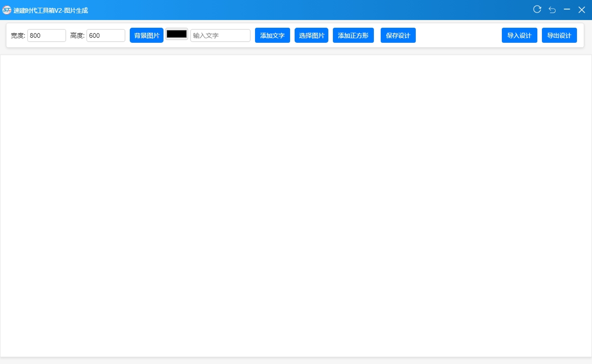
Task: Click the 速建时代工具箱V2 window title text
Action: point(51,10)
